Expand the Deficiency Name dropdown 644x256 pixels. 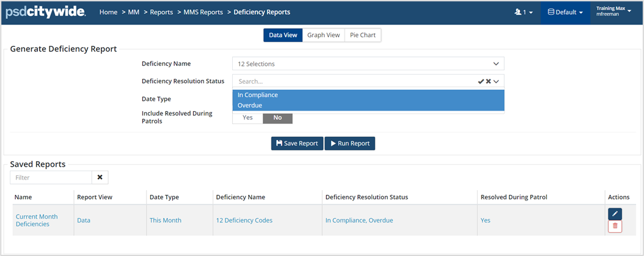tap(496, 64)
